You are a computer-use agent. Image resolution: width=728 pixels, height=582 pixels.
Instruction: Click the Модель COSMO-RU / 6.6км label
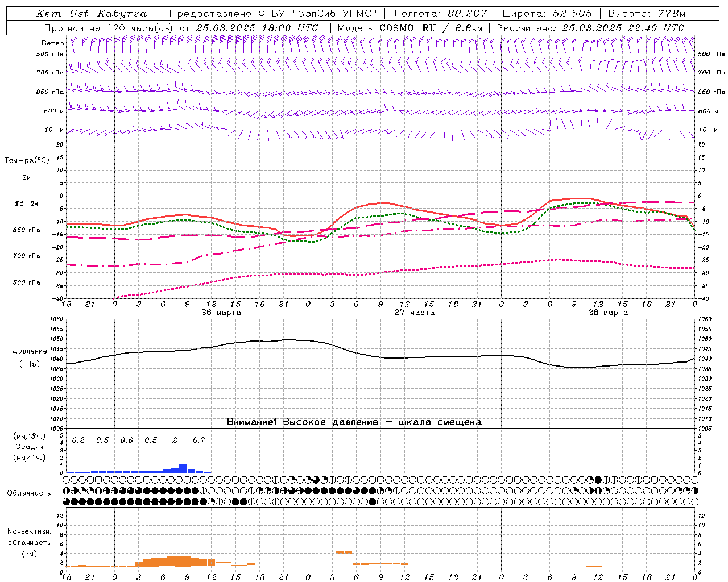pos(410,28)
